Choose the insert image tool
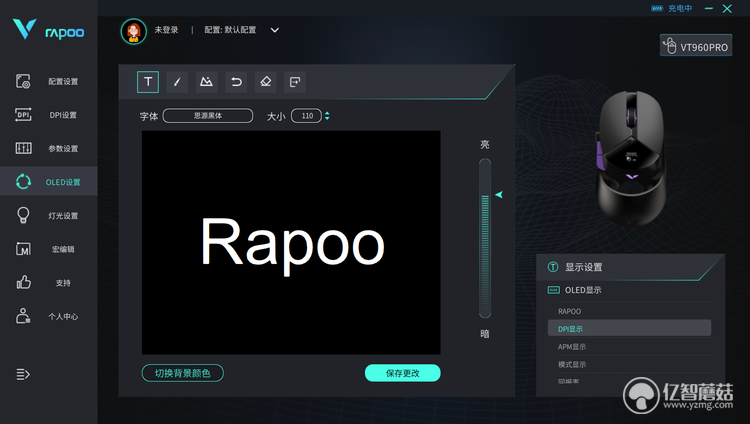750x424 pixels. click(206, 82)
